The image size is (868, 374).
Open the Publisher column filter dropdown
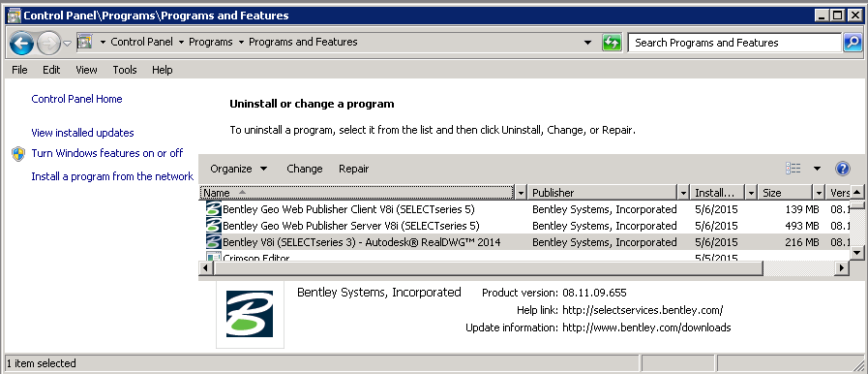click(683, 193)
